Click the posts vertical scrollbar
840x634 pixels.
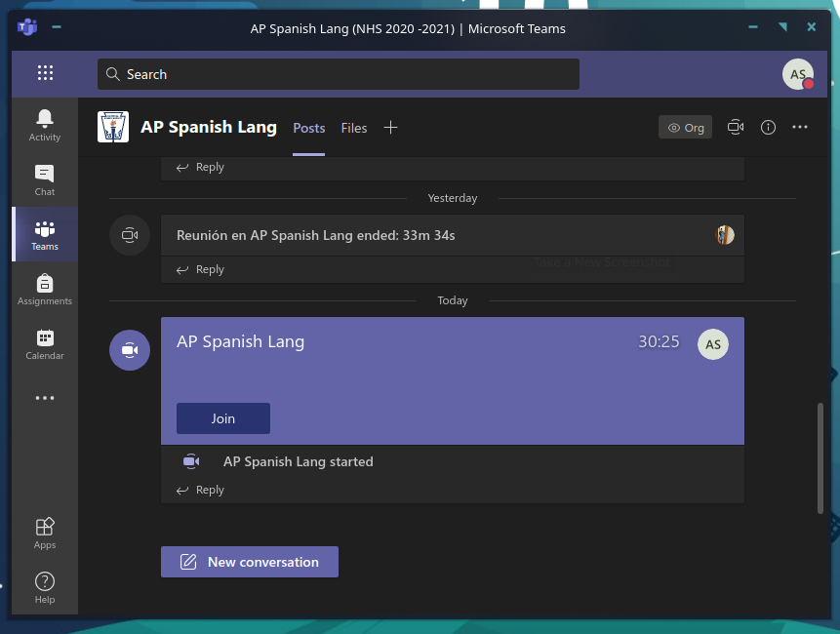point(820,458)
